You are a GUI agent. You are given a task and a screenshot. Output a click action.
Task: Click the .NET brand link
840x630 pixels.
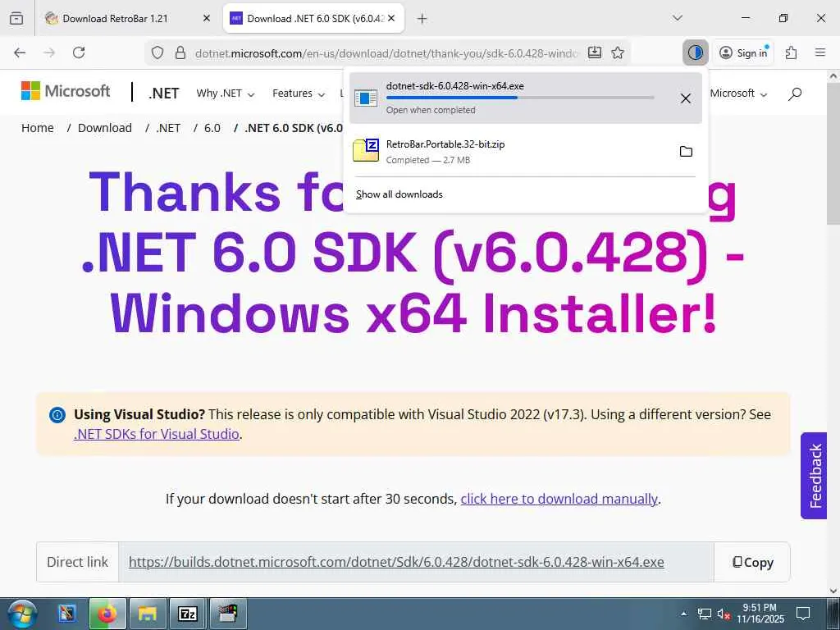(163, 94)
